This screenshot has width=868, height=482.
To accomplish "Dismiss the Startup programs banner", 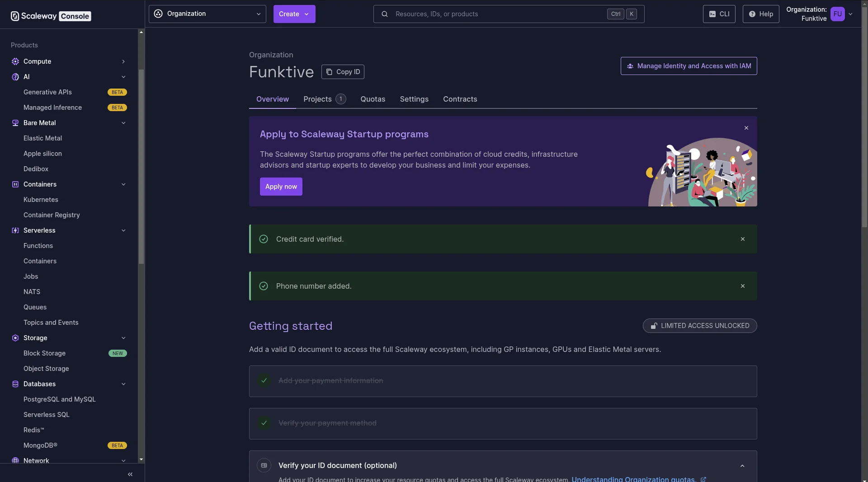I will [x=746, y=128].
